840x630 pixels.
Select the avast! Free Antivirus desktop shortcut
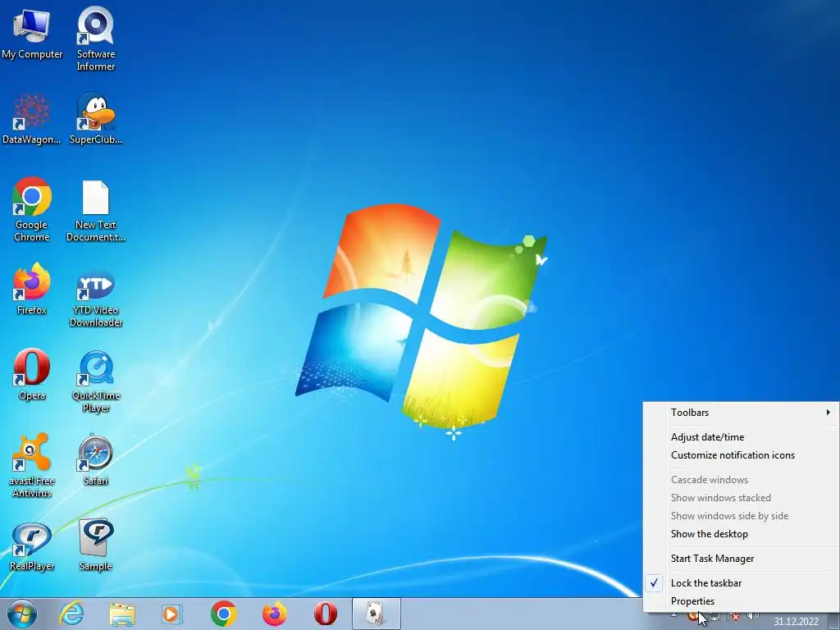pos(32,465)
